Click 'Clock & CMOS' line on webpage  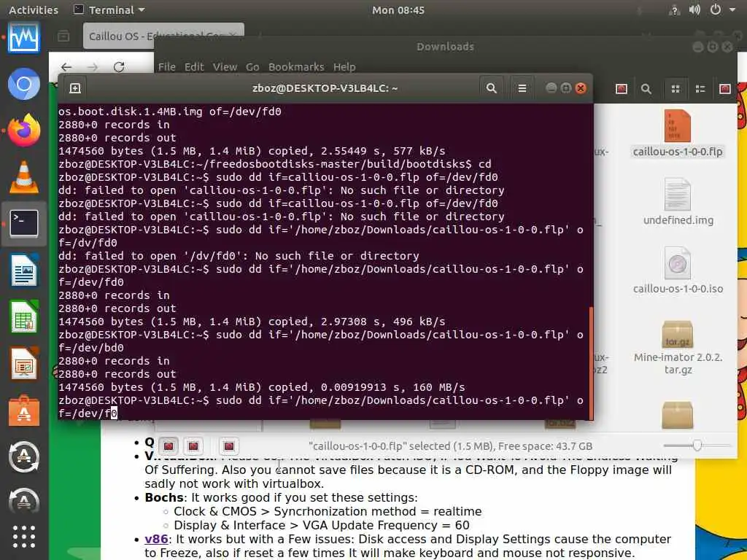point(328,511)
